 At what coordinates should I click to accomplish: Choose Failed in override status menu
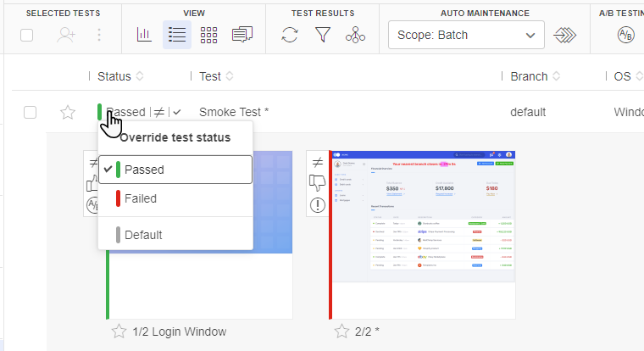141,198
